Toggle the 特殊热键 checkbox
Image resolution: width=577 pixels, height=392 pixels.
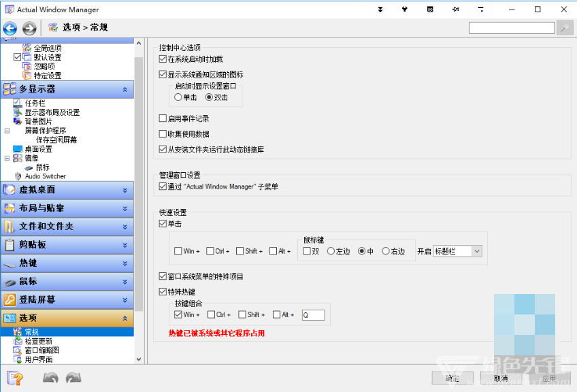(163, 291)
